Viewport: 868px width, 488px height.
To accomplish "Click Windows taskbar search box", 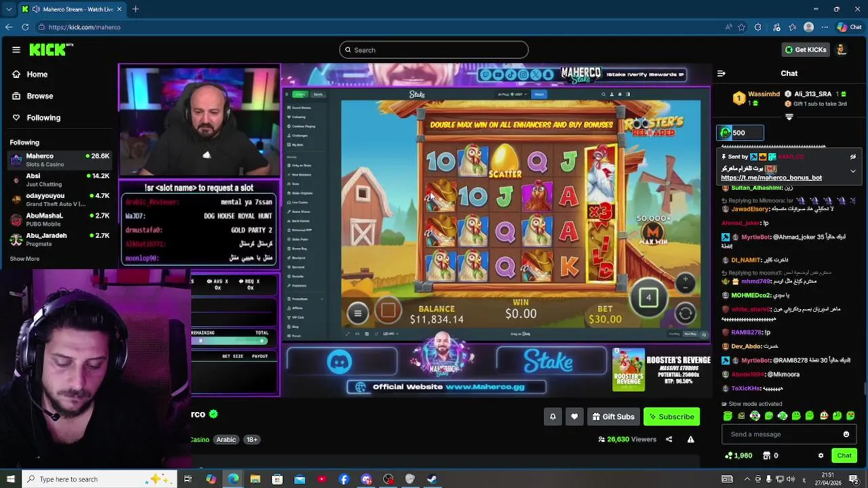I will tap(99, 479).
